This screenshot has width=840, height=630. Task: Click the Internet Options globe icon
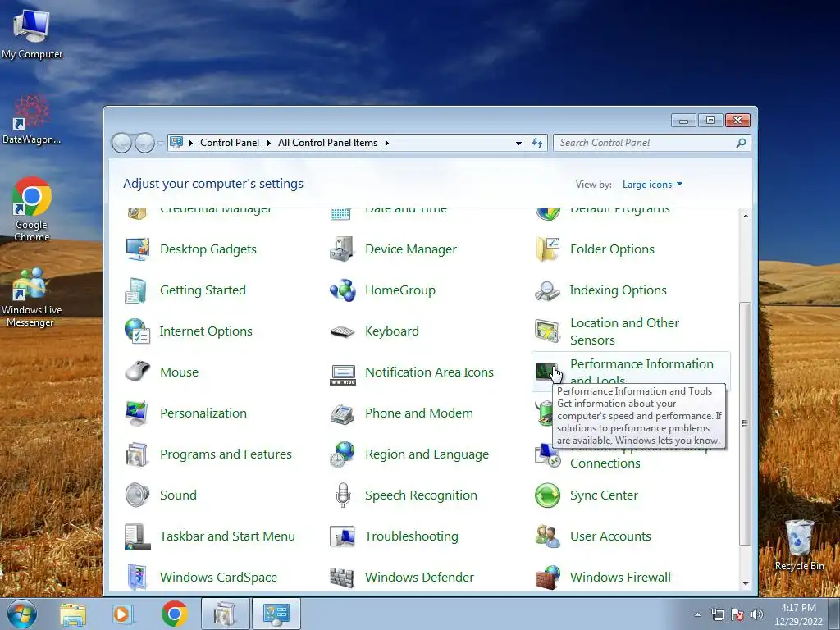137,331
